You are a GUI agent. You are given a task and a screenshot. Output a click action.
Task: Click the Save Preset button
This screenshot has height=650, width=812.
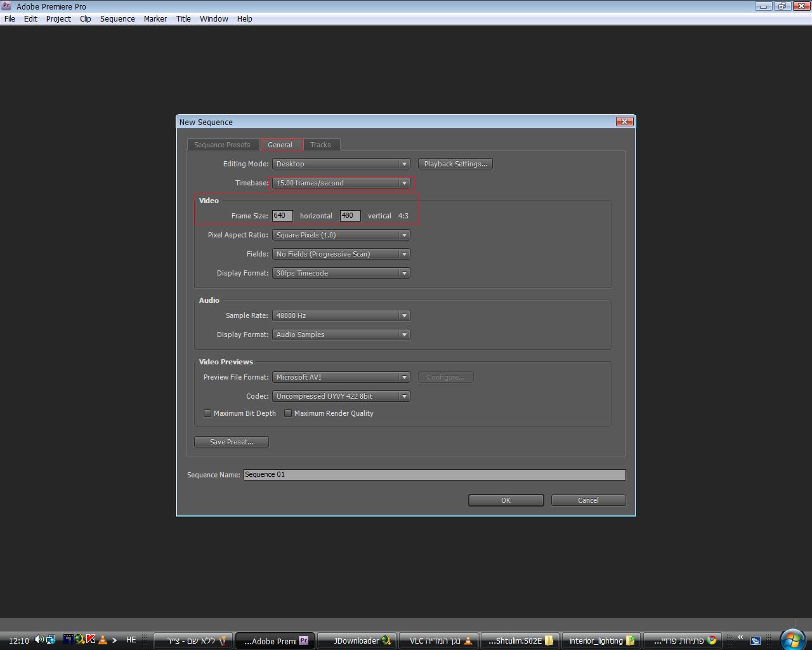pyautogui.click(x=232, y=442)
